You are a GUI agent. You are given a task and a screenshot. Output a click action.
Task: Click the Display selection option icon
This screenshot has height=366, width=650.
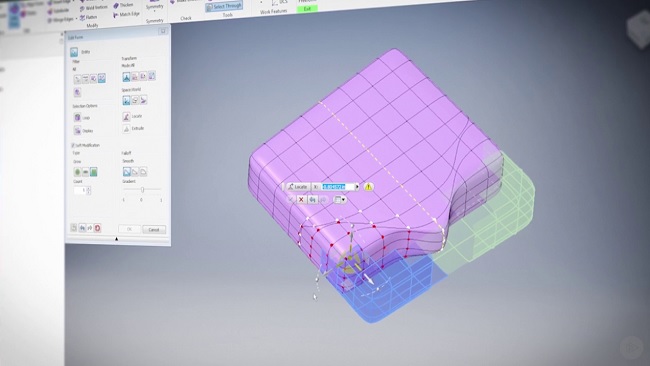click(77, 131)
